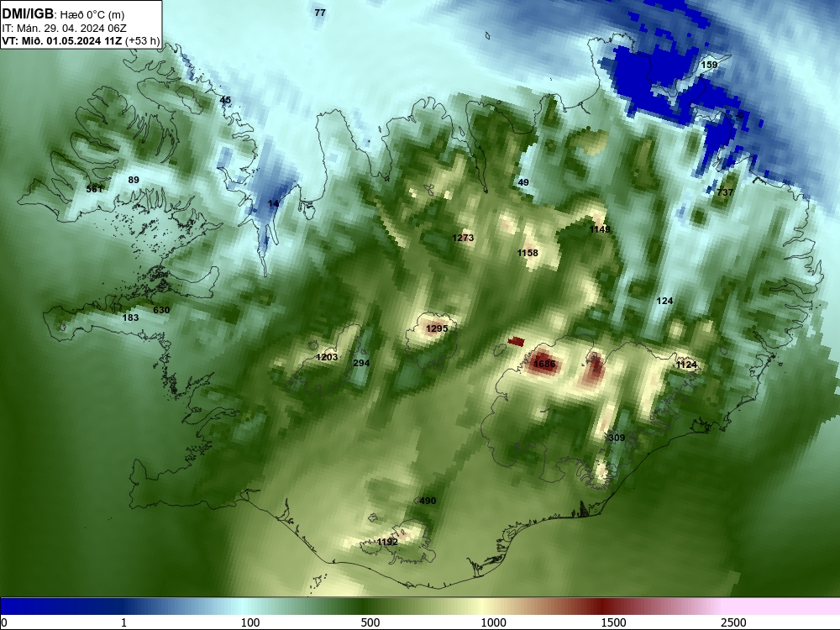The image size is (840, 630).
Task: Click the DMI/IGB title text
Action: 28,13
